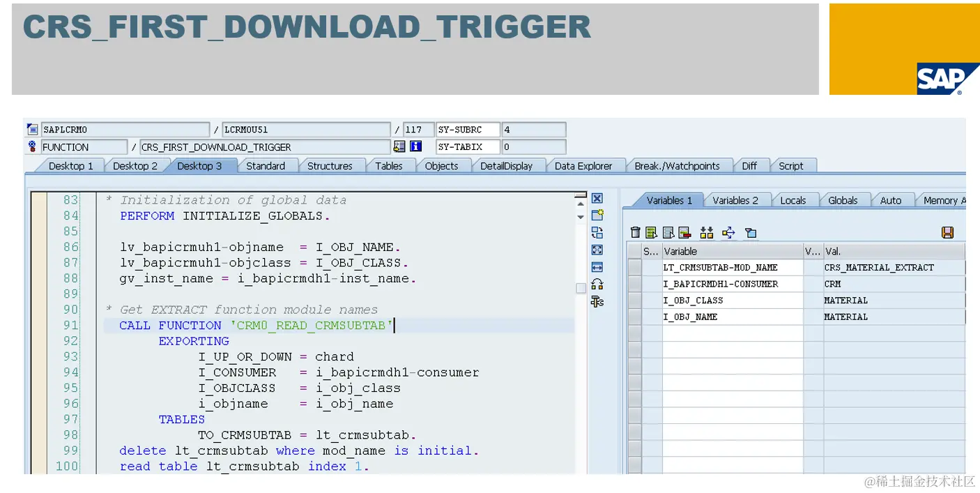Click code line 84 PERFORM INITIALIZE_GLOBALS
980x493 pixels.
tap(225, 215)
